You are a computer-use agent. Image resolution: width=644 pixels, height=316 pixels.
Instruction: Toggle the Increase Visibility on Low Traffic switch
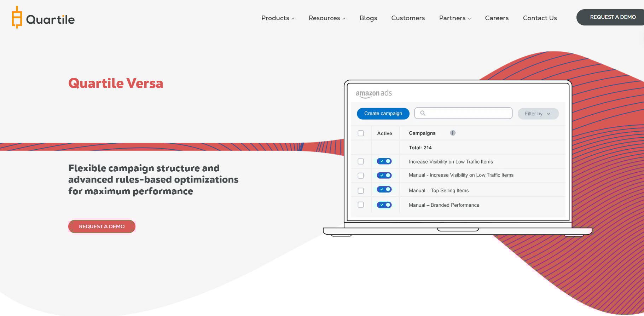pyautogui.click(x=384, y=161)
